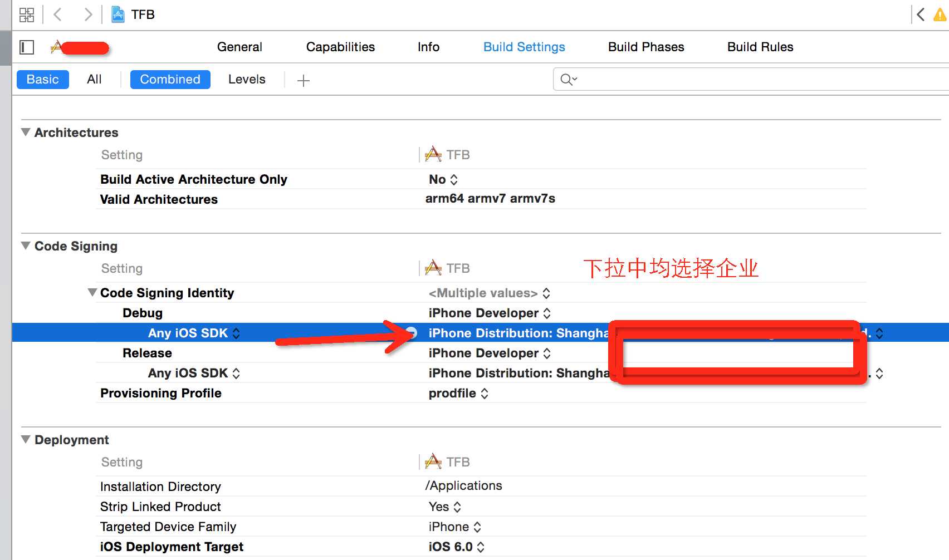Collapse the Deployment section

[x=26, y=440]
